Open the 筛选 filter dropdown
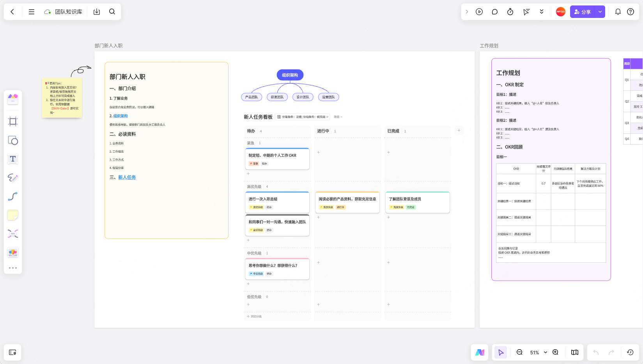 (x=338, y=117)
